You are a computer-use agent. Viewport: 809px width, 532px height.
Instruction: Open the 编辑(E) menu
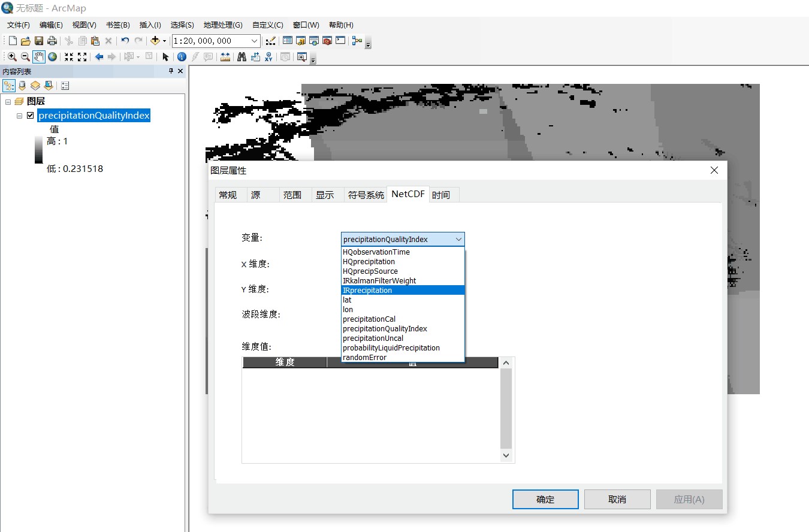[51, 25]
